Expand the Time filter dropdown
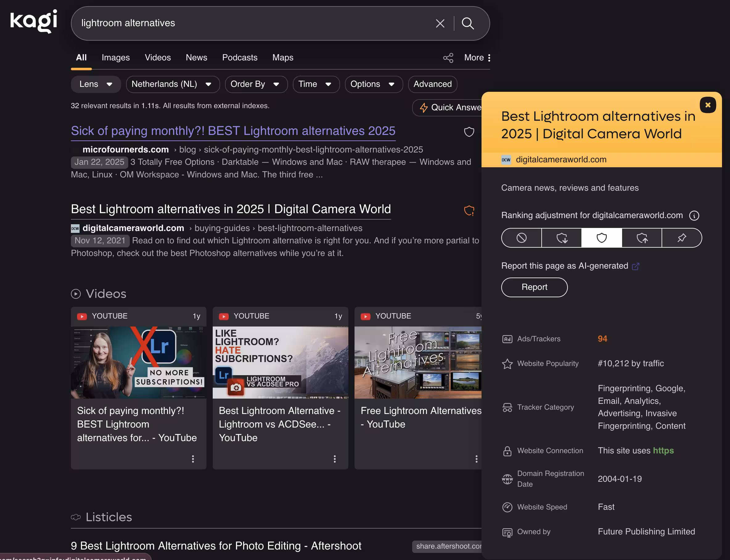The width and height of the screenshot is (730, 560). (x=316, y=84)
